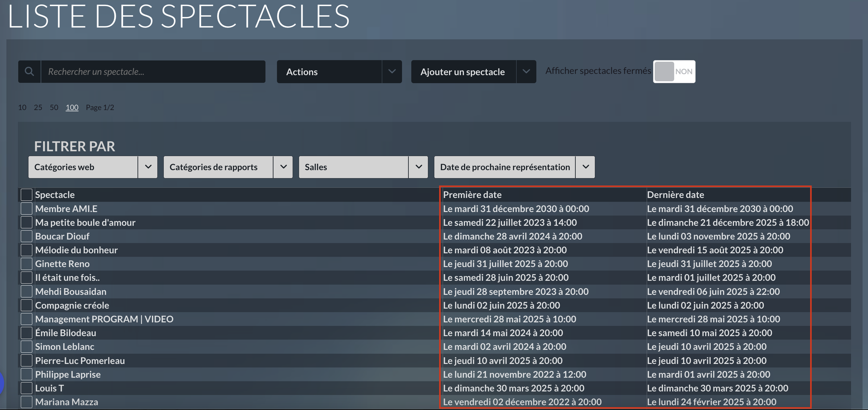Check the Il était une fois.. checkbox
868x410 pixels.
coord(26,278)
